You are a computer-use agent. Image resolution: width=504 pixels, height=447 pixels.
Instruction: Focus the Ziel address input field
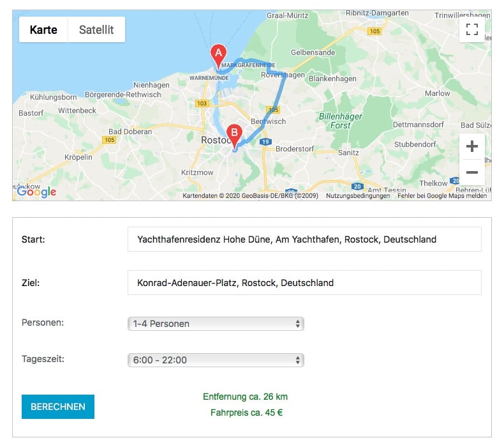pos(304,283)
